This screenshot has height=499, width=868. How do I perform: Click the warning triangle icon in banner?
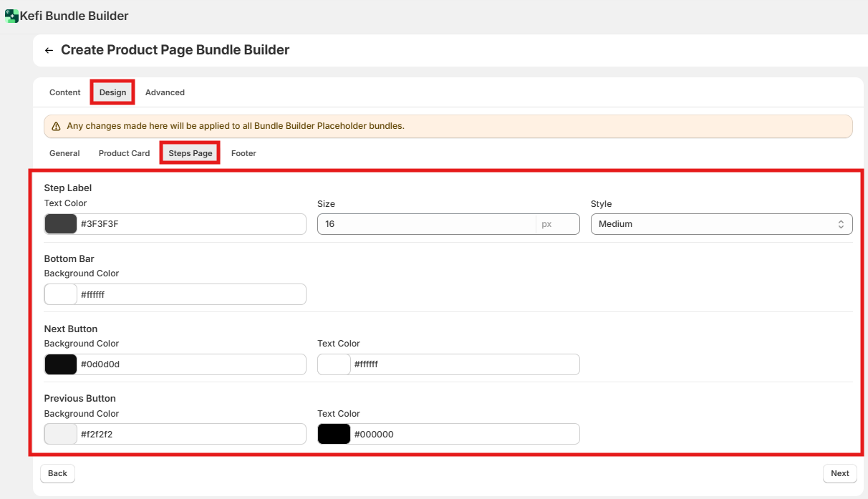click(x=56, y=126)
